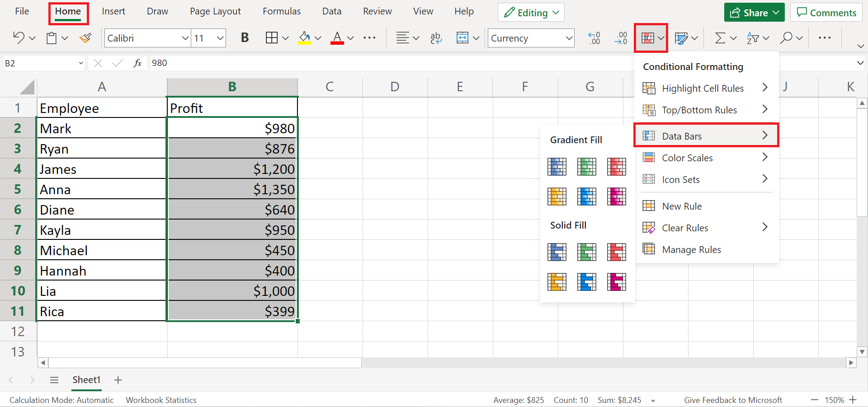Select the green Solid Fill data bar
868x407 pixels.
pos(586,252)
